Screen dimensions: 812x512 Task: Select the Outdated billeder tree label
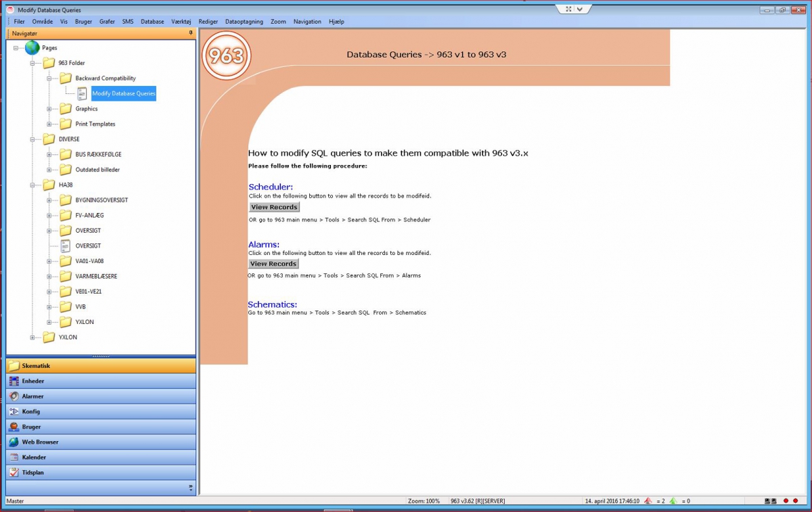click(x=97, y=170)
